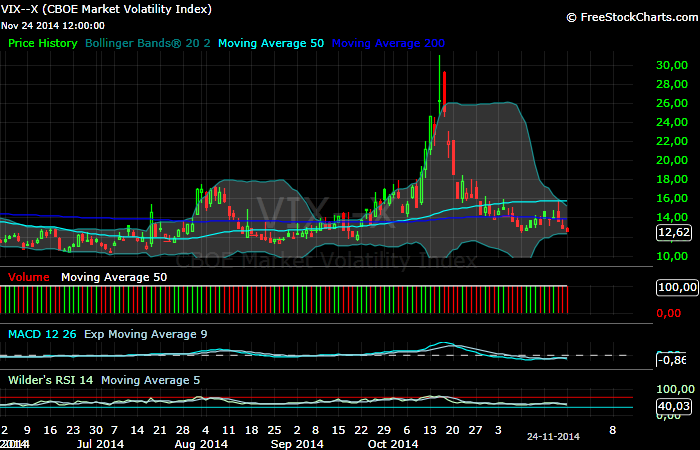Click the 30,00 price axis label
The width and height of the screenshot is (700, 450).
(672, 65)
